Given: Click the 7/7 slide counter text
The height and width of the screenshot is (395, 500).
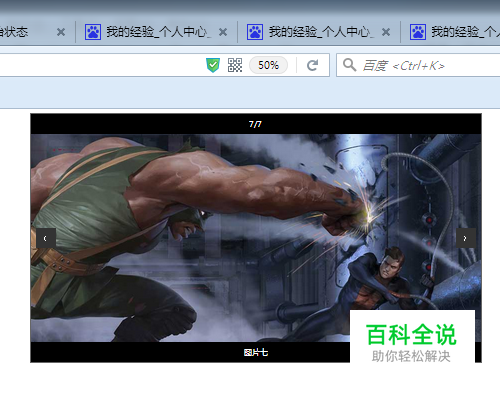Looking at the screenshot, I should pos(255,124).
